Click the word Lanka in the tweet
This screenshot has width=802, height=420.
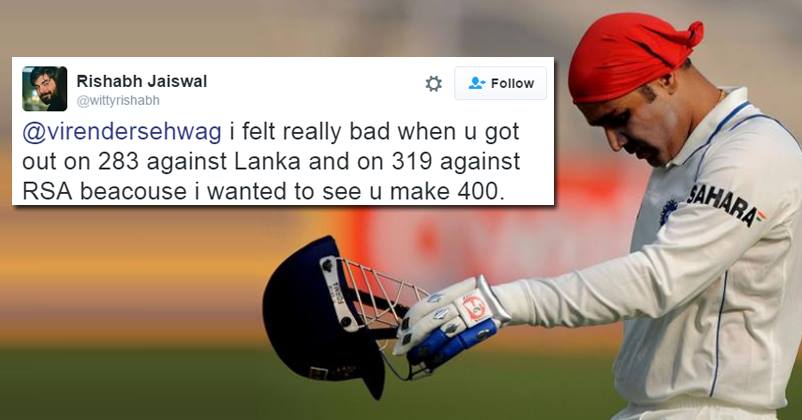267,162
